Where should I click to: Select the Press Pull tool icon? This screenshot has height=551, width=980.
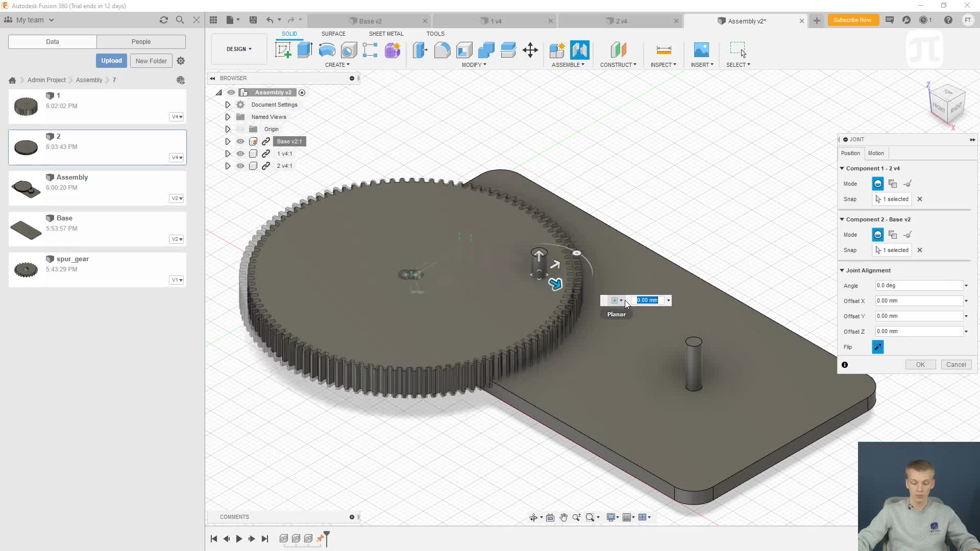tap(420, 50)
